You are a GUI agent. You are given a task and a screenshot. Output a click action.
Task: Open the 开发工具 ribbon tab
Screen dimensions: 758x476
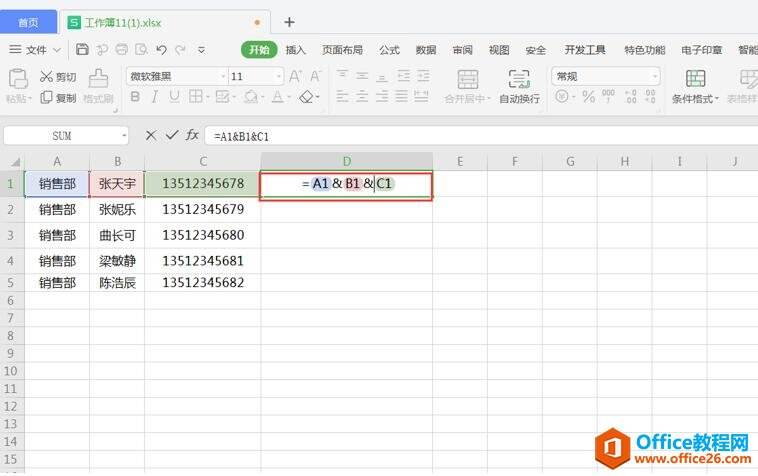[585, 50]
